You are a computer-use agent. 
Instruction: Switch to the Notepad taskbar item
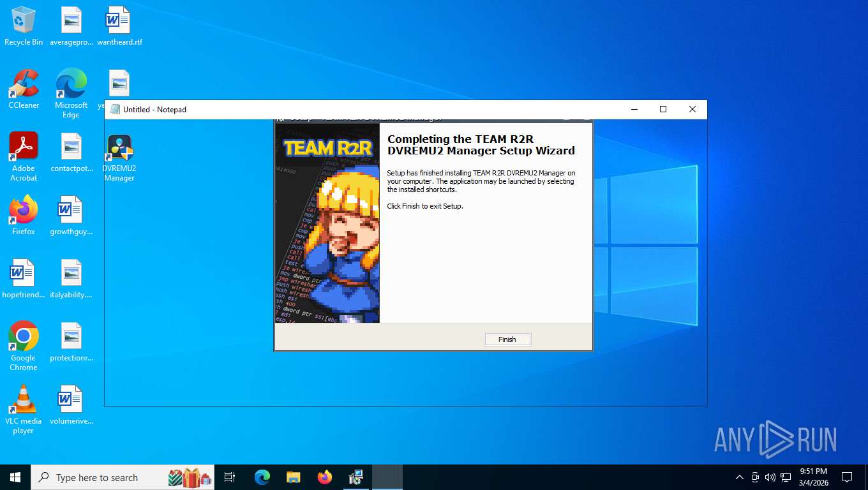pos(387,477)
